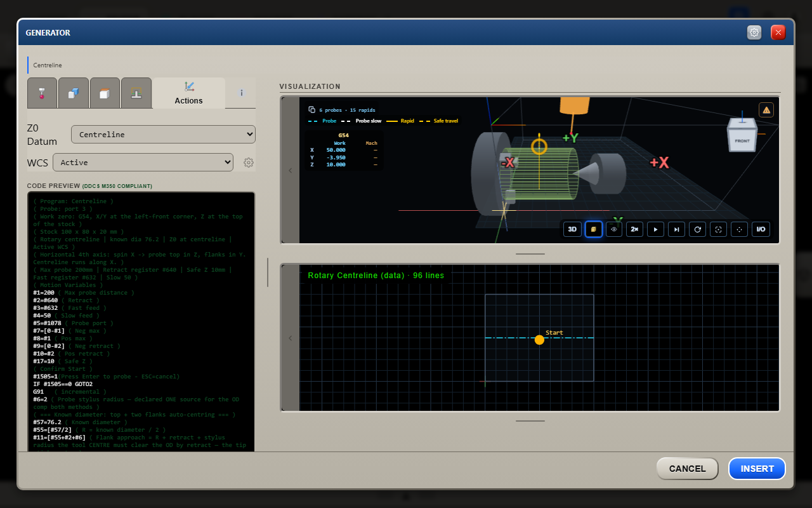Click the dotted crosshair centre icon

[739, 229]
